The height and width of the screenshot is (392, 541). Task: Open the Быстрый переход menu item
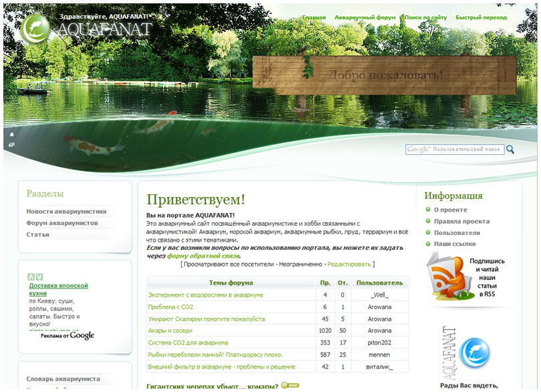(x=482, y=17)
